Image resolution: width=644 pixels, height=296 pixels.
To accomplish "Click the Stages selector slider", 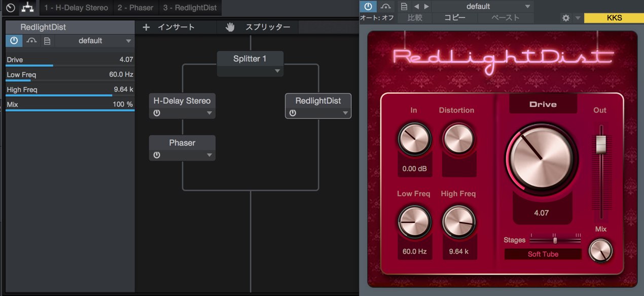I will 555,240.
